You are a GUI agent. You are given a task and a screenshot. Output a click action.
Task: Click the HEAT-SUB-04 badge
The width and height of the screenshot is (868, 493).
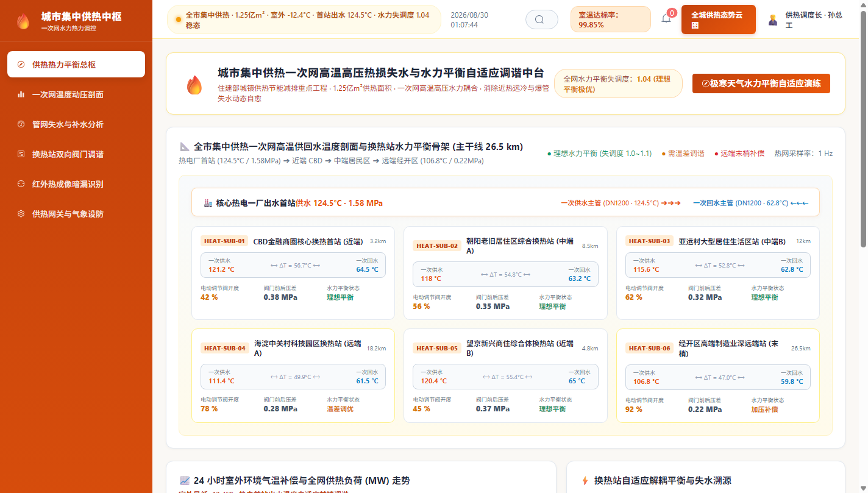pyautogui.click(x=224, y=348)
